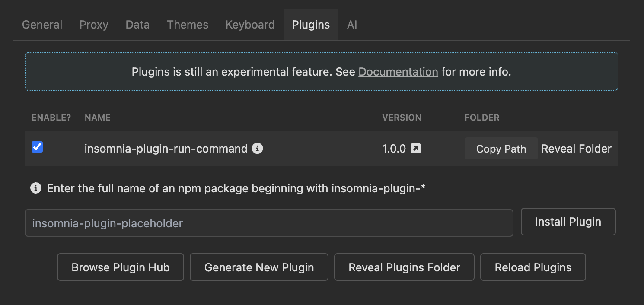
Task: Click the Plugins tab
Action: click(x=311, y=25)
